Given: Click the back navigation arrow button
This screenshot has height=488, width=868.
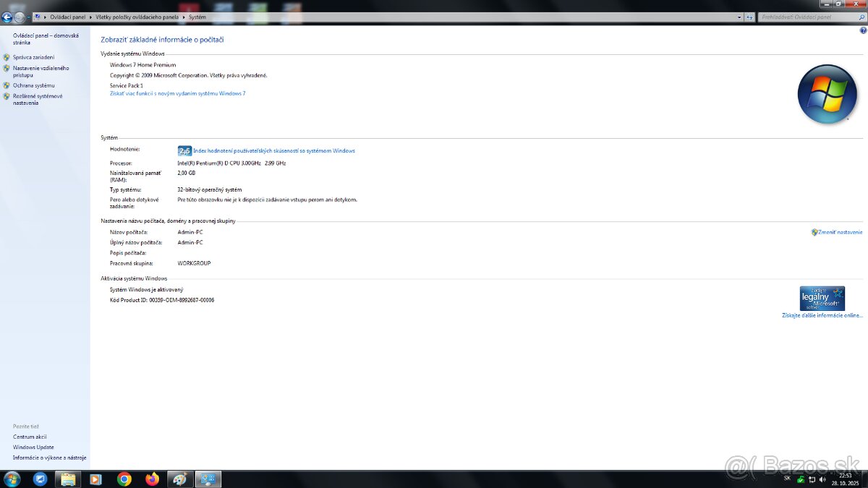Looking at the screenshot, I should (7, 17).
